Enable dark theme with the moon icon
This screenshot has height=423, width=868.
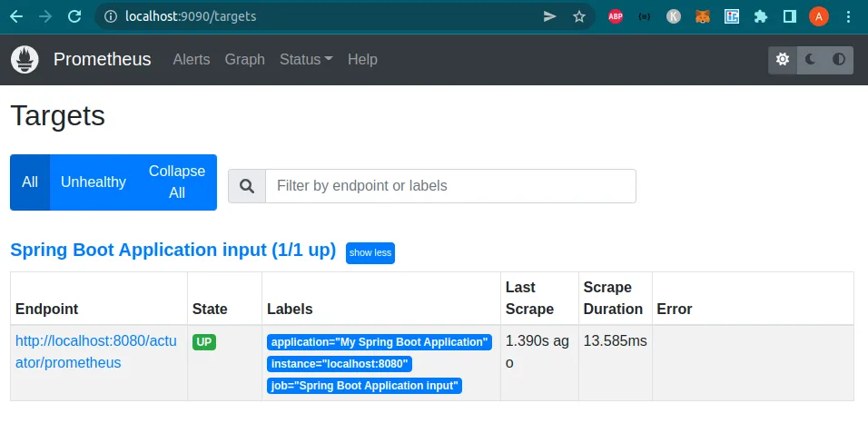coord(811,59)
